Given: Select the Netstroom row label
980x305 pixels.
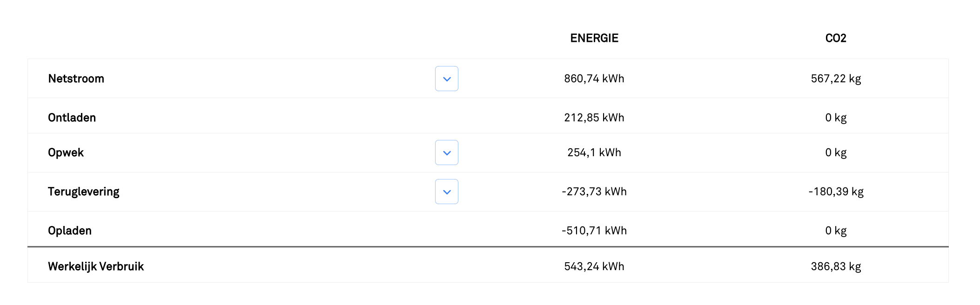Looking at the screenshot, I should pos(76,79).
